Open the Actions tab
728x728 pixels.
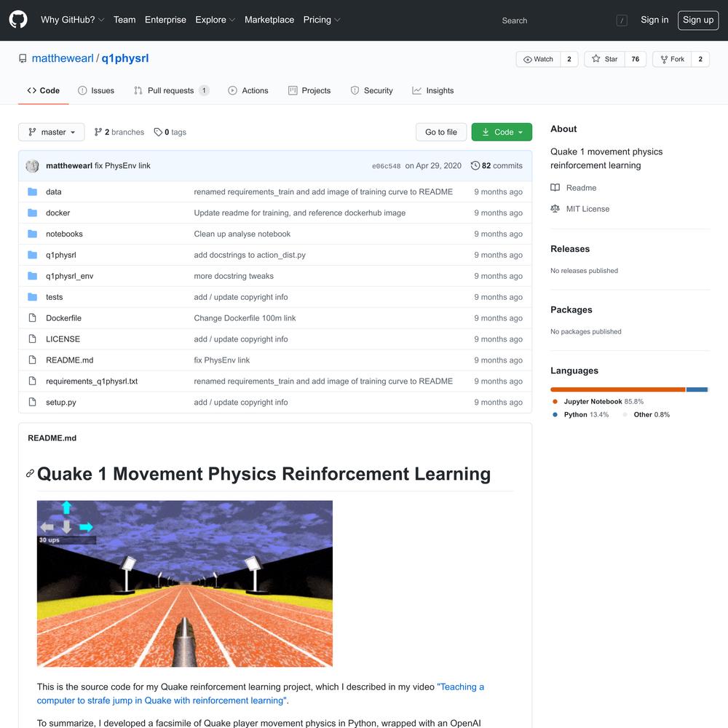click(x=248, y=90)
